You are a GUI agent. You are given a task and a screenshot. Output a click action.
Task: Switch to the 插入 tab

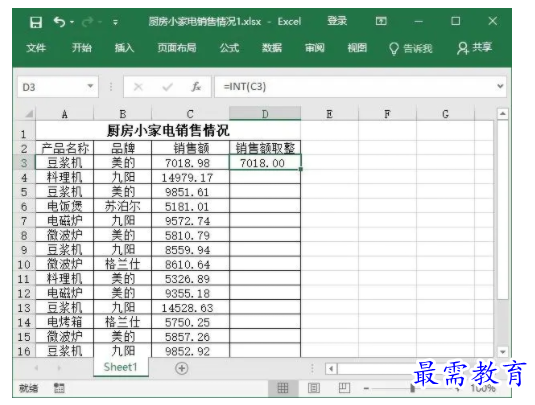125,48
